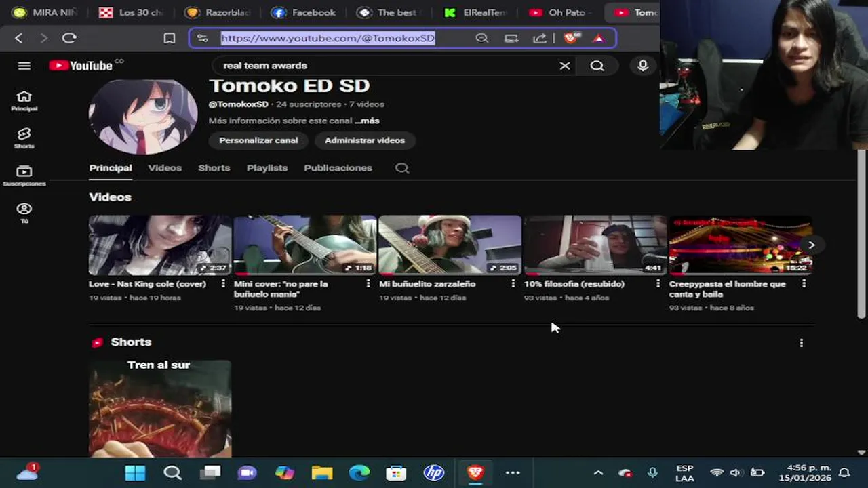Open the Tren al sur short thumbnail
Viewport: 868px width, 488px height.
click(x=160, y=409)
